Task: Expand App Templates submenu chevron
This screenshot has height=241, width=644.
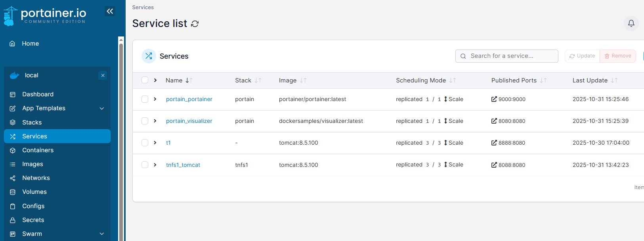Action: click(x=102, y=108)
